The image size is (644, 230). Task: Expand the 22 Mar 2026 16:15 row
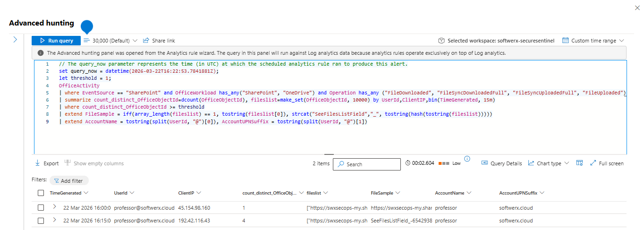[x=54, y=220]
